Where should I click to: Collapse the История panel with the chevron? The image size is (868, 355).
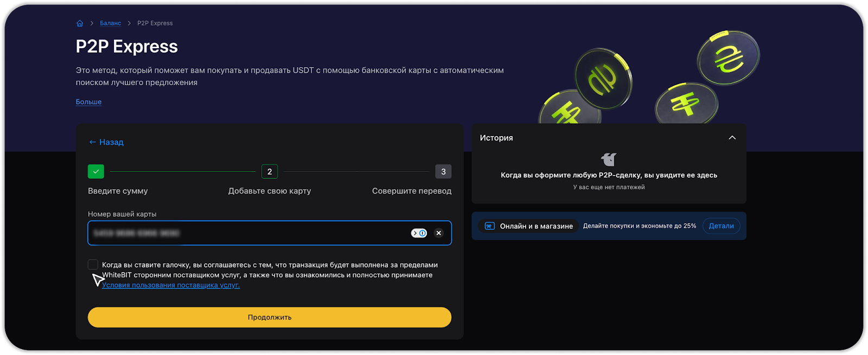pyautogui.click(x=732, y=138)
